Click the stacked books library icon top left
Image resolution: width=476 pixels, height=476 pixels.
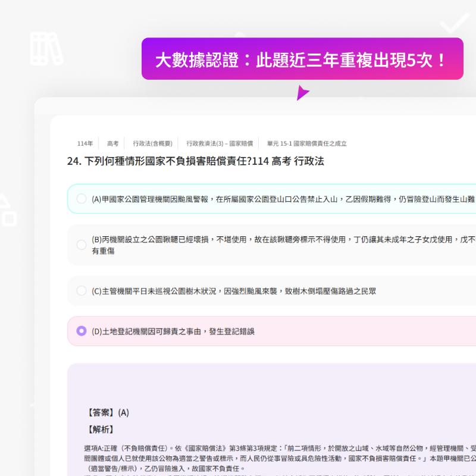coord(46,47)
